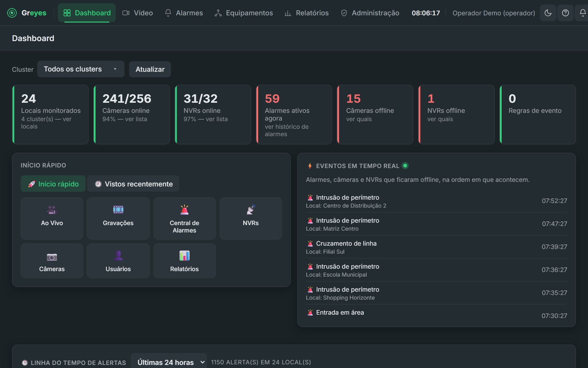Open Central de Alarmes shortcut tile
Screen dimensions: 588x368
click(x=184, y=218)
